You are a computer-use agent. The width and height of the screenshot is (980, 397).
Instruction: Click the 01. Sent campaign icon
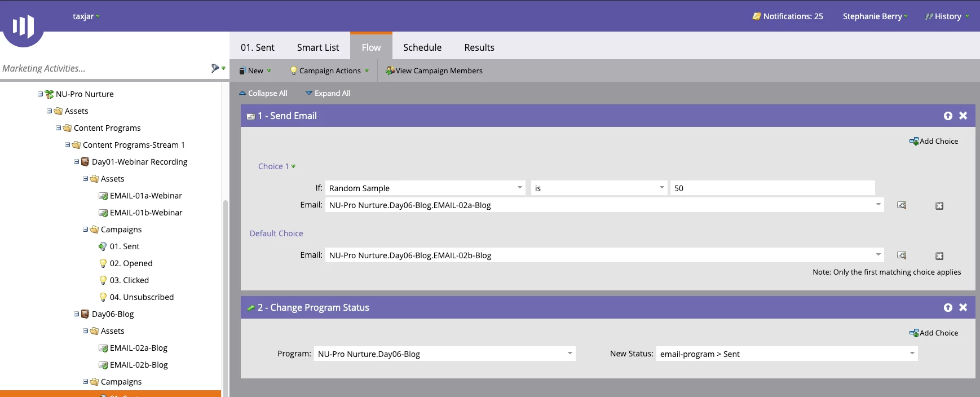pos(103,246)
